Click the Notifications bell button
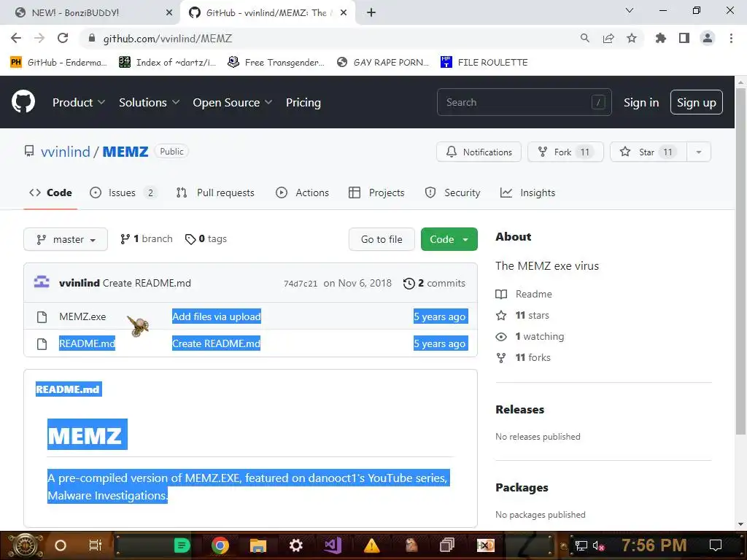The image size is (747, 560). (479, 152)
